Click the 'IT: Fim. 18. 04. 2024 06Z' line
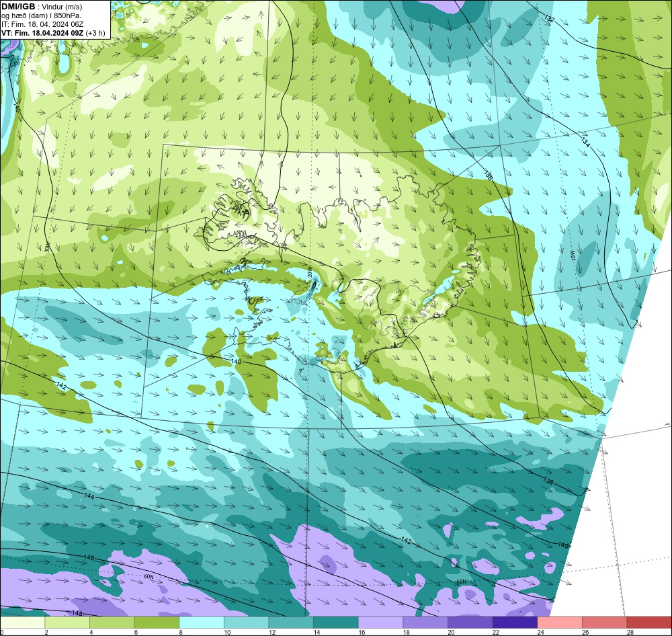The height and width of the screenshot is (636, 672). click(42, 24)
